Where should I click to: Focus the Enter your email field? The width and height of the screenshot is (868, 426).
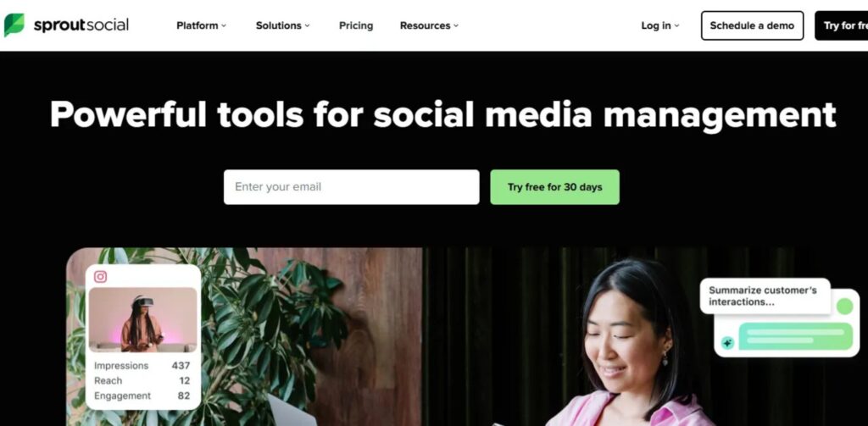tap(352, 187)
